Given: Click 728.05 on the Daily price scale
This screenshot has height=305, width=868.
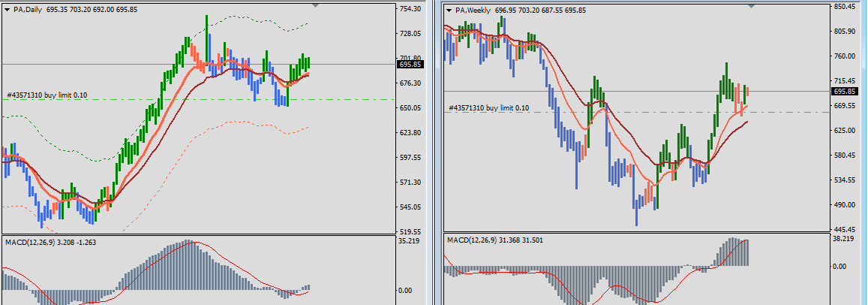Looking at the screenshot, I should [x=410, y=34].
